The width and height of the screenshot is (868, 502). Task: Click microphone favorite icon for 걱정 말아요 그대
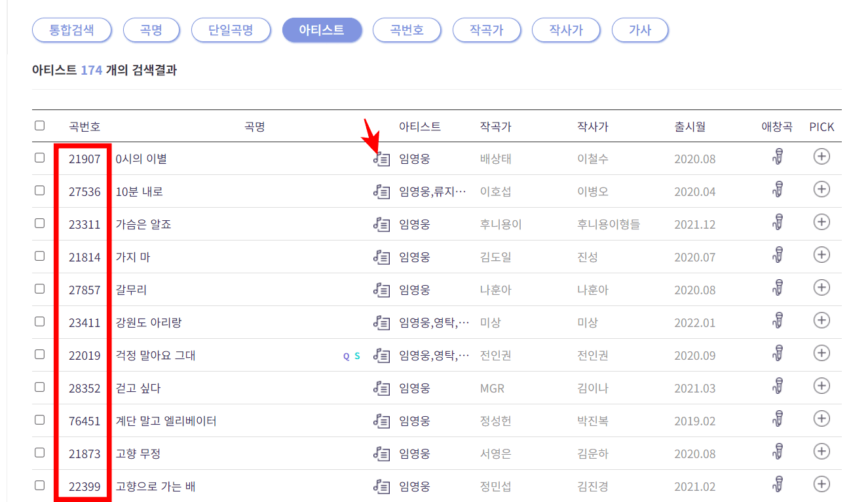[778, 354]
